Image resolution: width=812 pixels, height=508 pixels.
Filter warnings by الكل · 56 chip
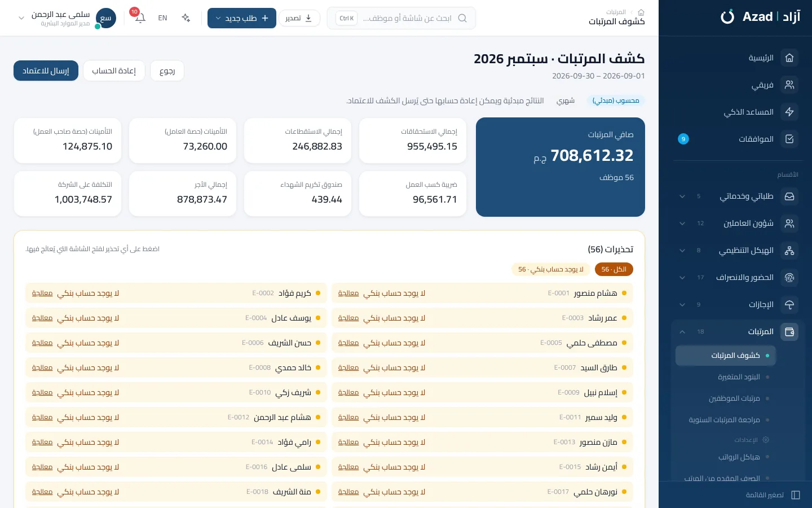tap(614, 269)
